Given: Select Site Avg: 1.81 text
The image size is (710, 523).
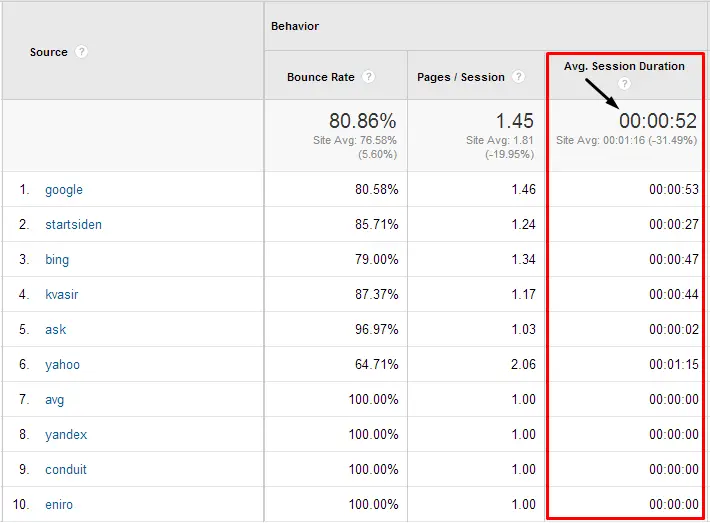Looking at the screenshot, I should coord(500,140).
